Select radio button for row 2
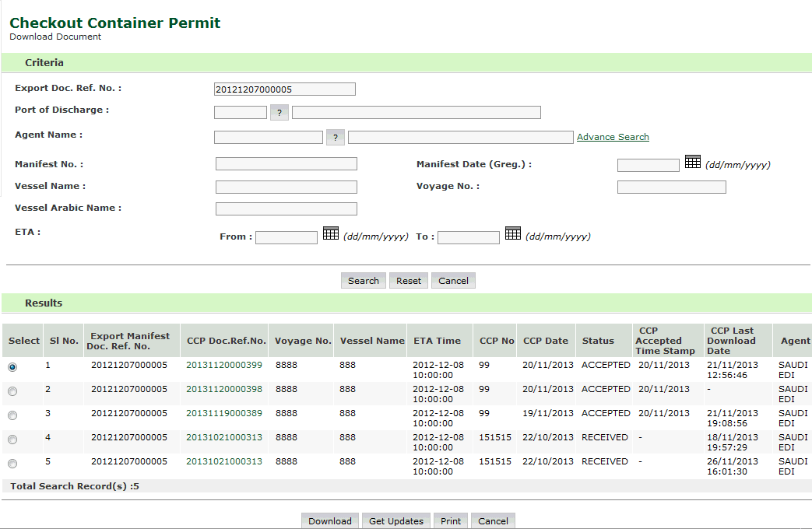Image resolution: width=812 pixels, height=529 pixels. pyautogui.click(x=12, y=391)
